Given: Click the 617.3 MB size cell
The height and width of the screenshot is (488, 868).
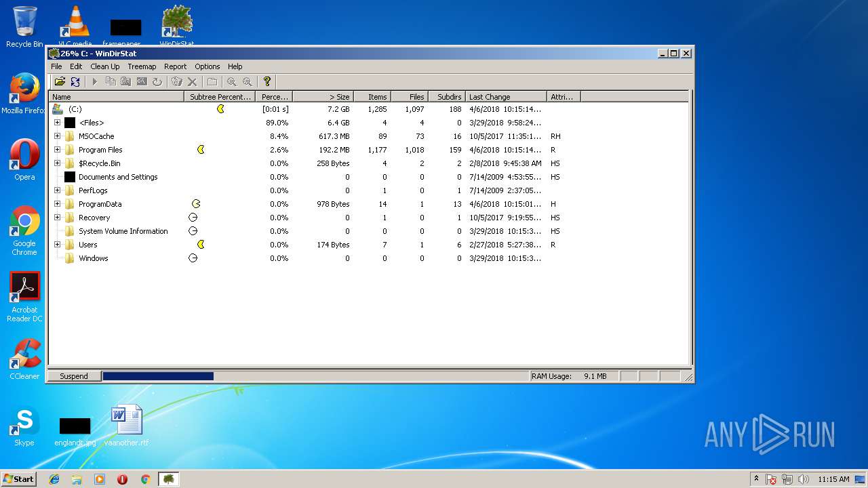Looking at the screenshot, I should pyautogui.click(x=334, y=136).
